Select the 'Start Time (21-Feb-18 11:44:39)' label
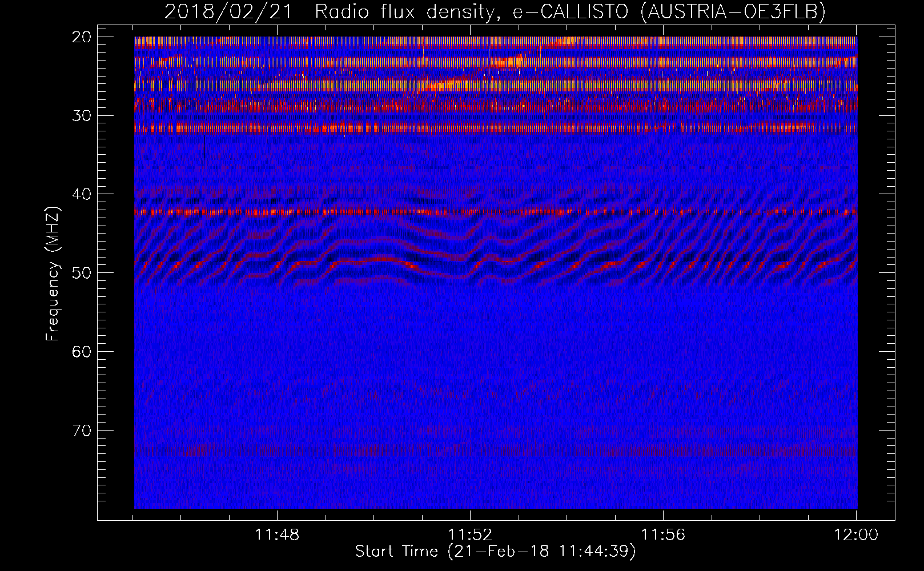This screenshot has height=571, width=924. point(495,552)
